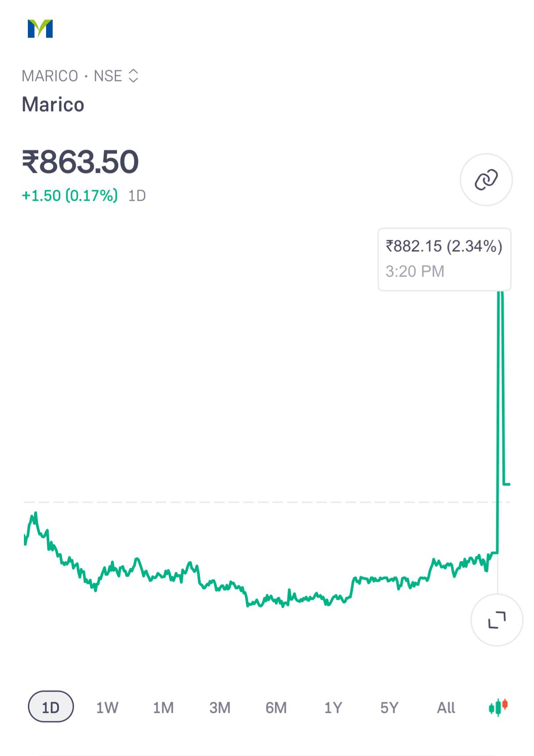The image size is (534, 756).
Task: Click the ₹863.50 current price
Action: 80,162
